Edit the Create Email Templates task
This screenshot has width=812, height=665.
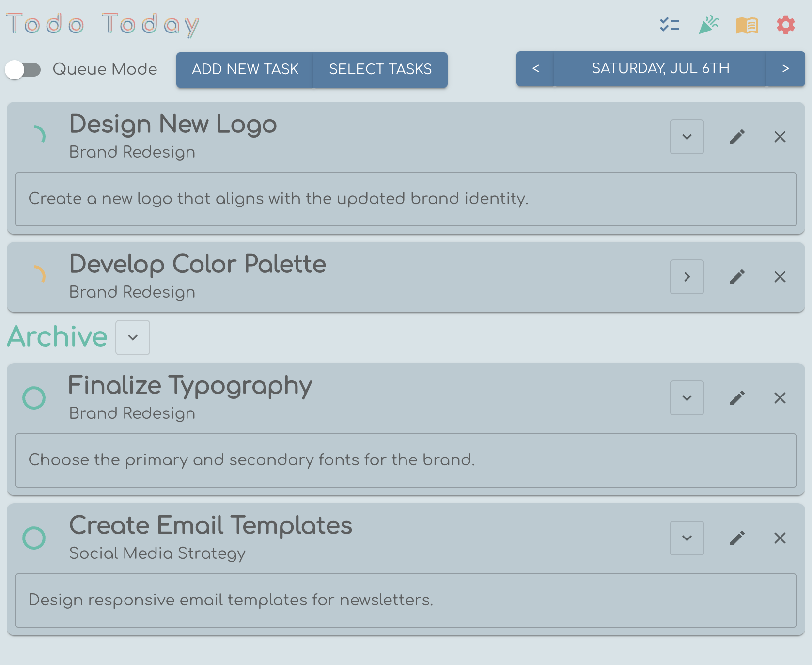coord(737,538)
